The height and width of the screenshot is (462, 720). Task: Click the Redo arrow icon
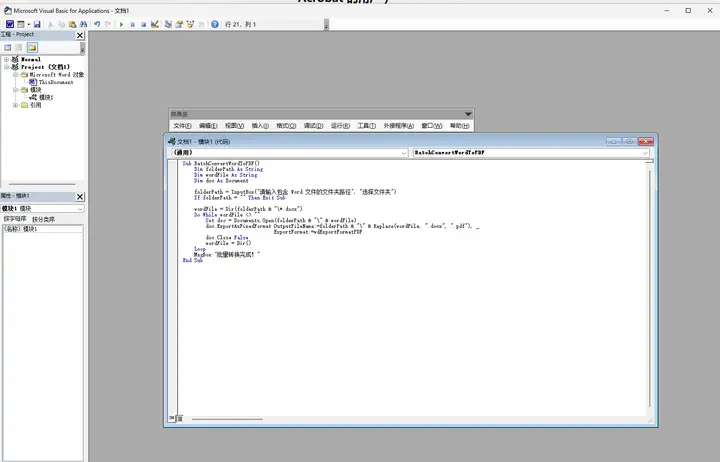pyautogui.click(x=108, y=24)
